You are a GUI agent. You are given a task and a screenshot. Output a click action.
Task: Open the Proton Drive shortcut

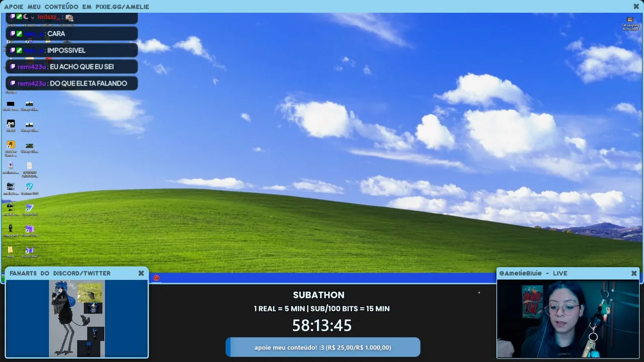pos(30,230)
